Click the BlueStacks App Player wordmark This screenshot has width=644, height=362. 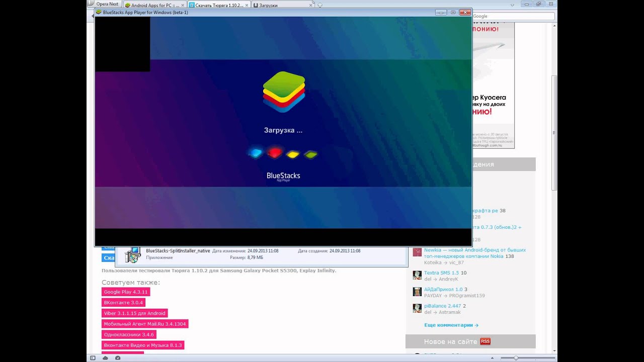tap(283, 176)
